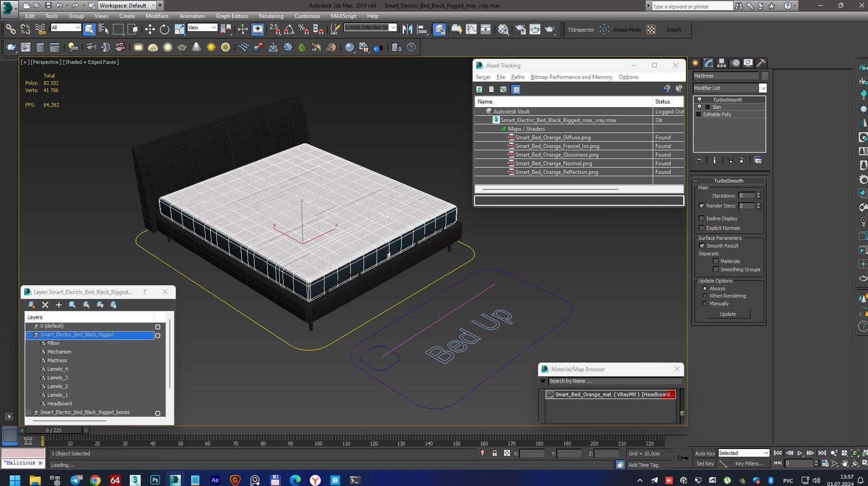The height and width of the screenshot is (486, 868).
Task: Open the Hierarchy panel tab
Action: [x=722, y=63]
